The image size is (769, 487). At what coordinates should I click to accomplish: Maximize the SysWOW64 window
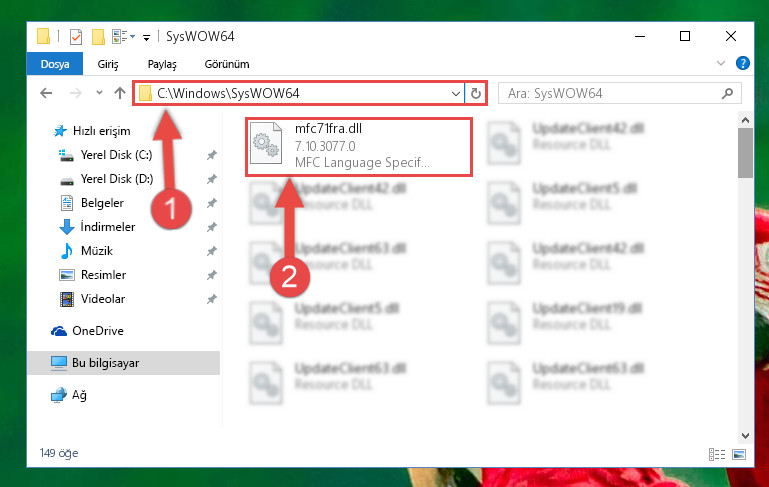click(x=685, y=36)
